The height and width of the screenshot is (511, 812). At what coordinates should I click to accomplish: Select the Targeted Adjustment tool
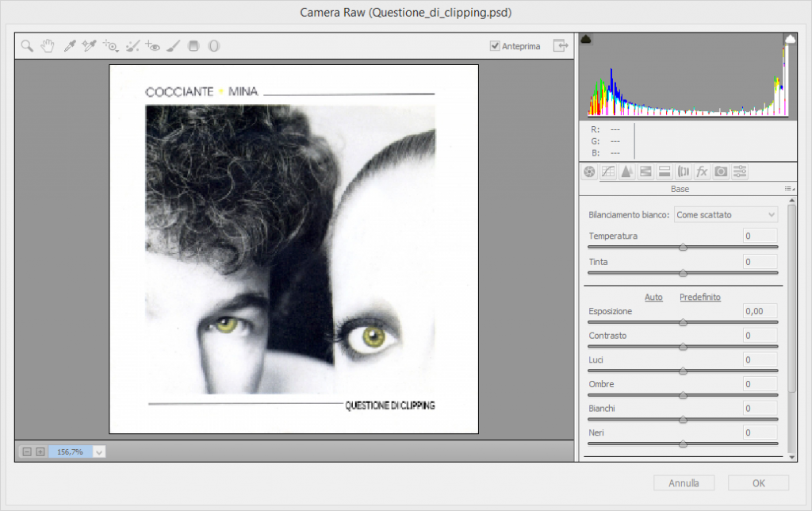pos(110,46)
